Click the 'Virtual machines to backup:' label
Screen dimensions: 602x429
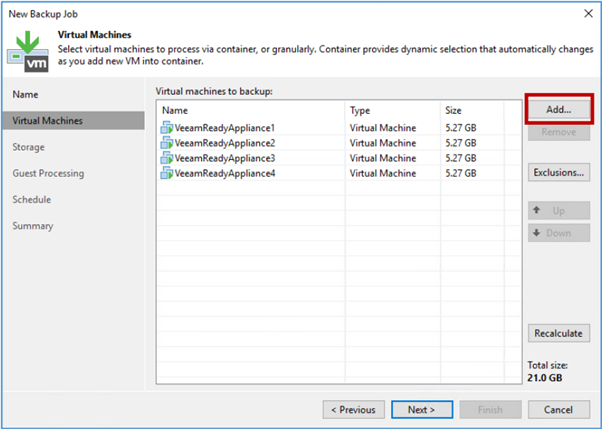coord(214,91)
